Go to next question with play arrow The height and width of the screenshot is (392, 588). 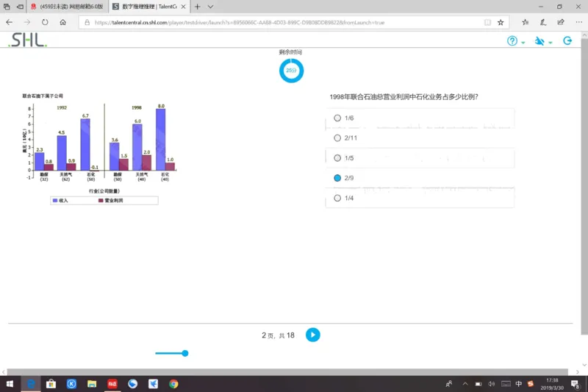point(313,335)
